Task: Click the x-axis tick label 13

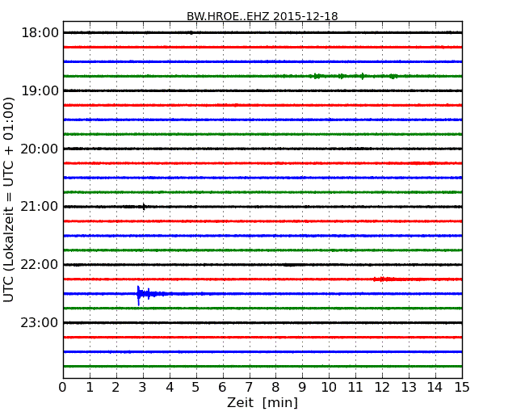Action: (409, 387)
